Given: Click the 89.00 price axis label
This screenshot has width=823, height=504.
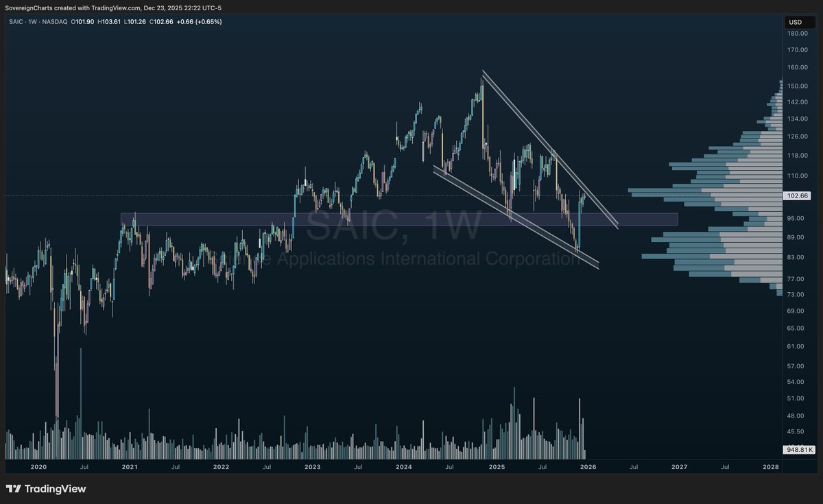Looking at the screenshot, I should (x=796, y=238).
